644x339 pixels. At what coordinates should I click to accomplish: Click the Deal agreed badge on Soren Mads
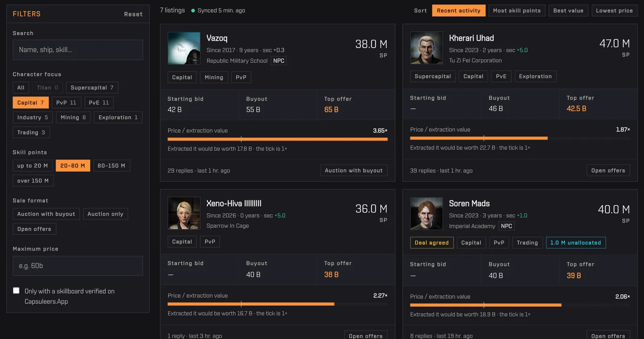point(432,243)
